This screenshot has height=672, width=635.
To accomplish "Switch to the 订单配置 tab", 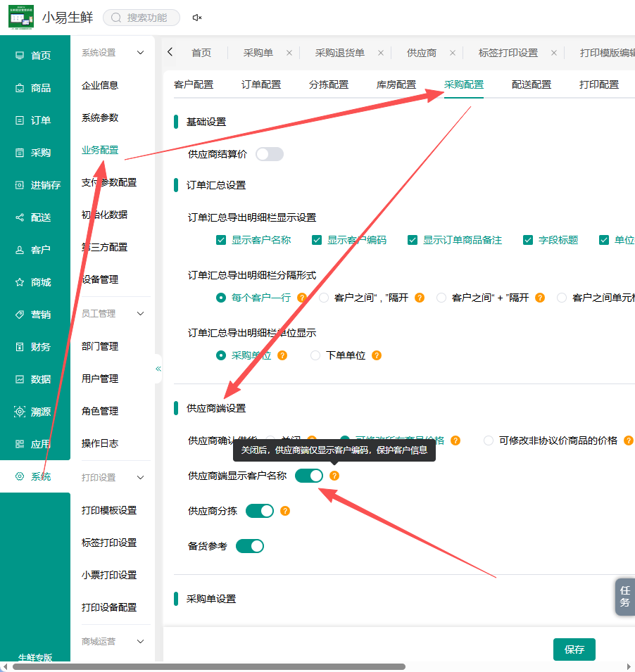I will (x=261, y=84).
